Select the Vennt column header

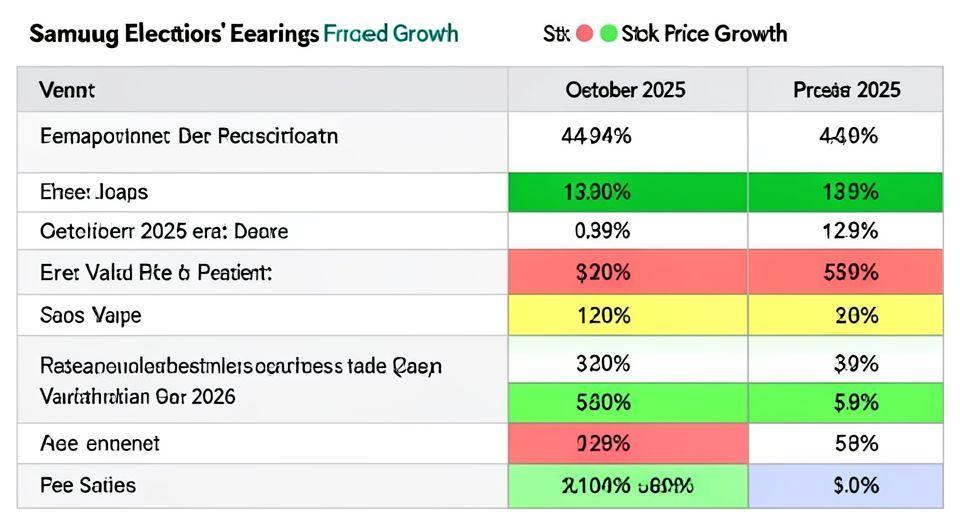tap(66, 90)
